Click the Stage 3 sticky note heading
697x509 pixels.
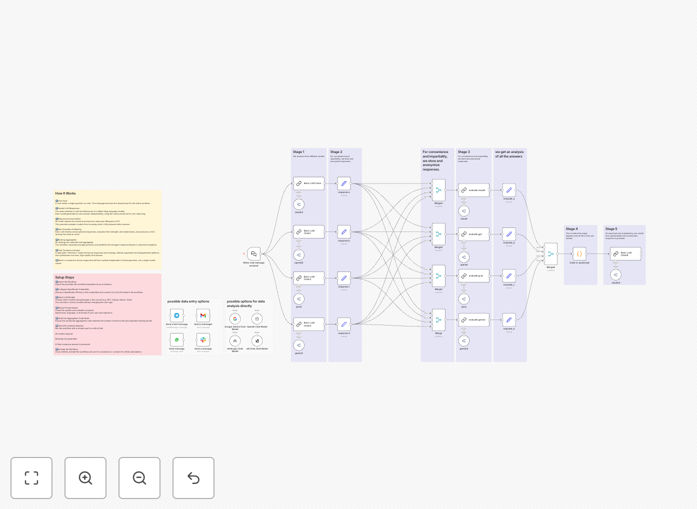click(x=464, y=152)
